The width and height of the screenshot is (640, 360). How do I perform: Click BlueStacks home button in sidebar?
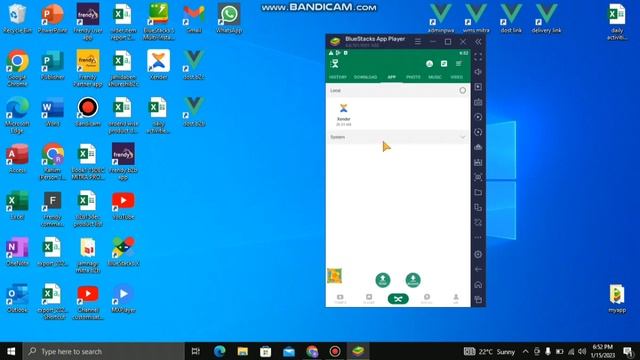tap(478, 284)
